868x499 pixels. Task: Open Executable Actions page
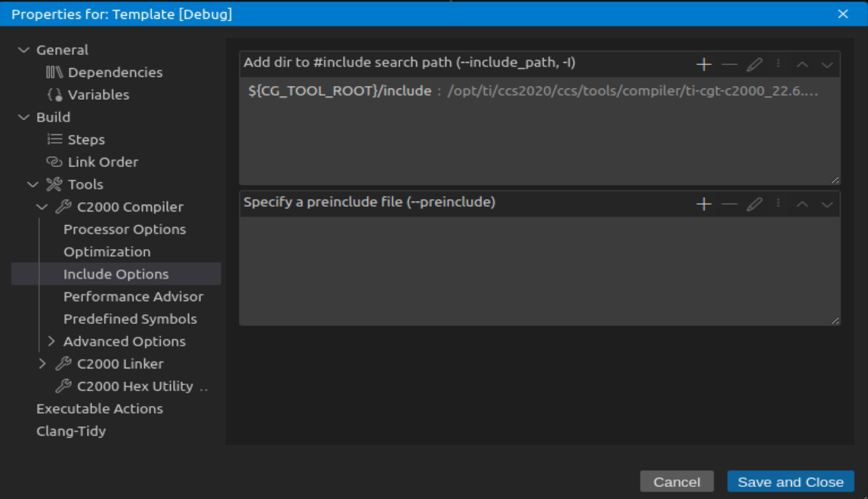tap(100, 408)
